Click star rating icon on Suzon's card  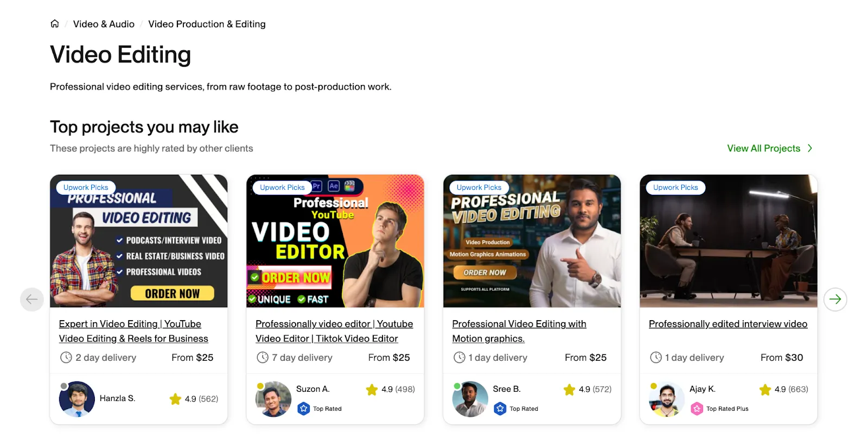372,390
